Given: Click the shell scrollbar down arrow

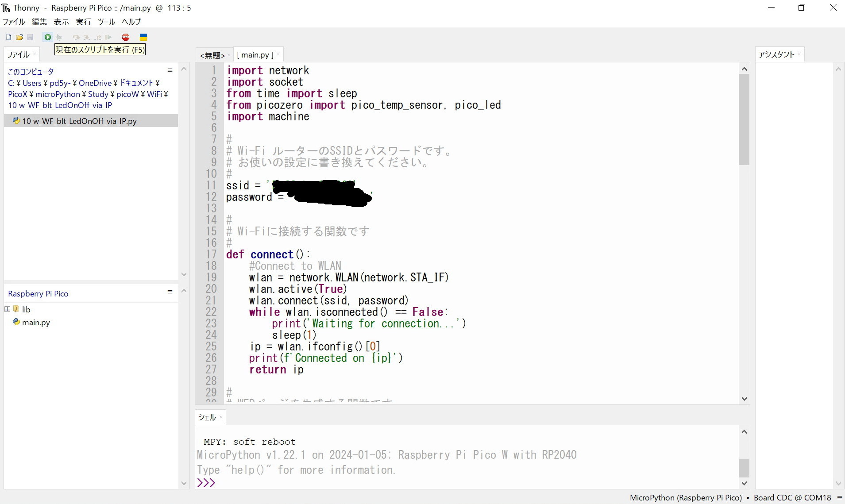Looking at the screenshot, I should [x=744, y=483].
